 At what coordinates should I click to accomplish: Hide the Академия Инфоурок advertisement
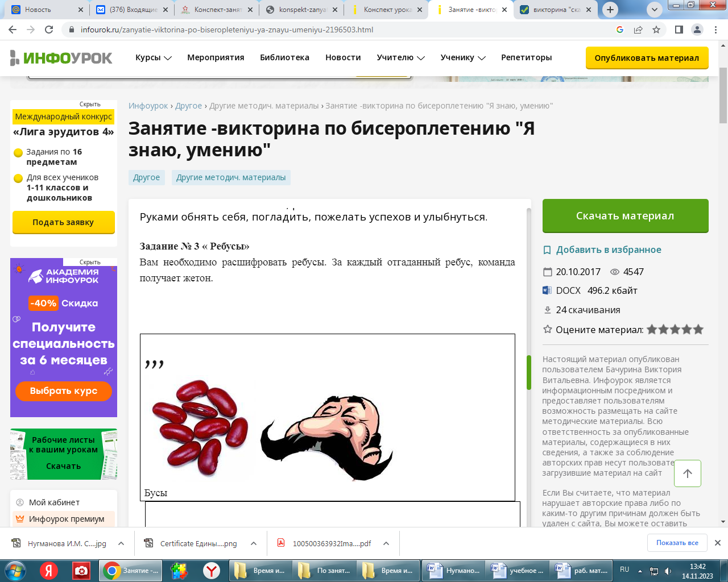pyautogui.click(x=90, y=262)
